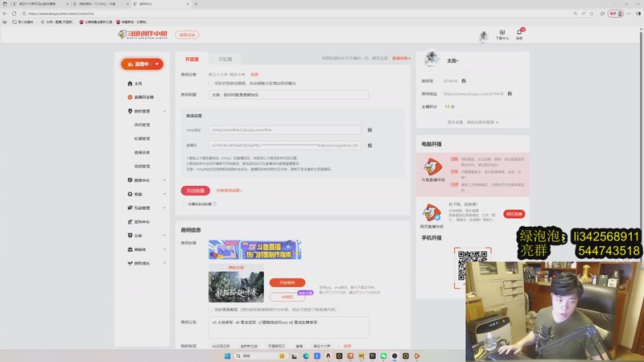The height and width of the screenshot is (362, 644).
Task: Click the red 网页直播 button
Action: 514,214
